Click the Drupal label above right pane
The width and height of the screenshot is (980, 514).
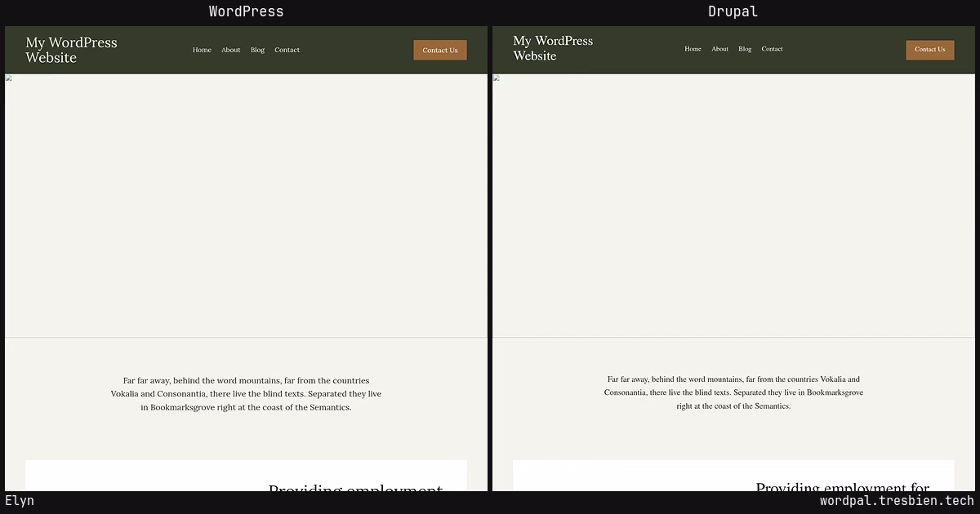tap(733, 11)
